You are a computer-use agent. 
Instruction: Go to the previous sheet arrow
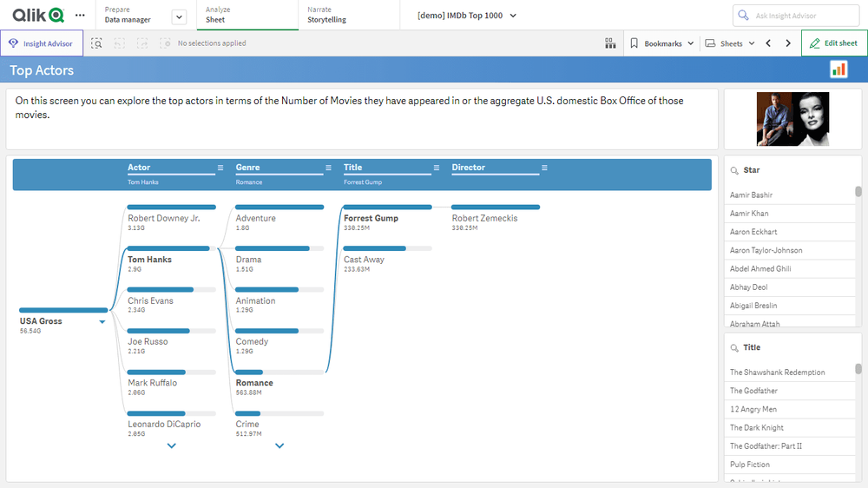coord(768,43)
